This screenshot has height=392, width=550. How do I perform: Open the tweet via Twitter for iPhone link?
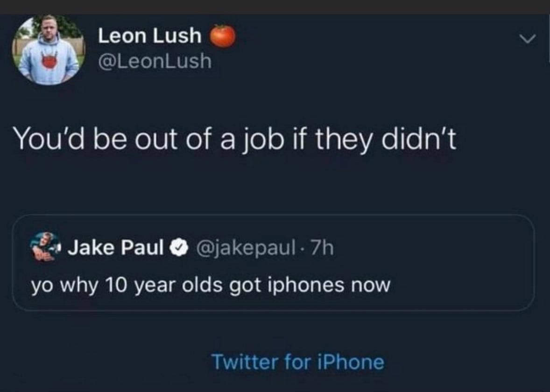pos(298,362)
